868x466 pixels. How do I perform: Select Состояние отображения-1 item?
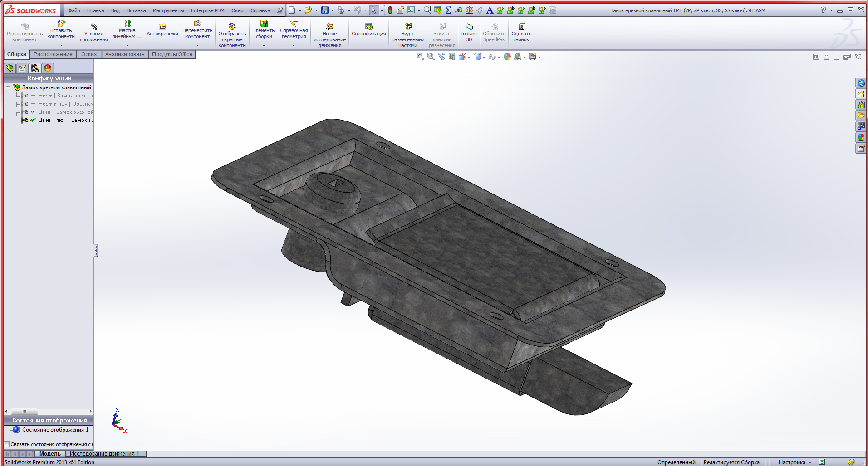click(x=51, y=430)
